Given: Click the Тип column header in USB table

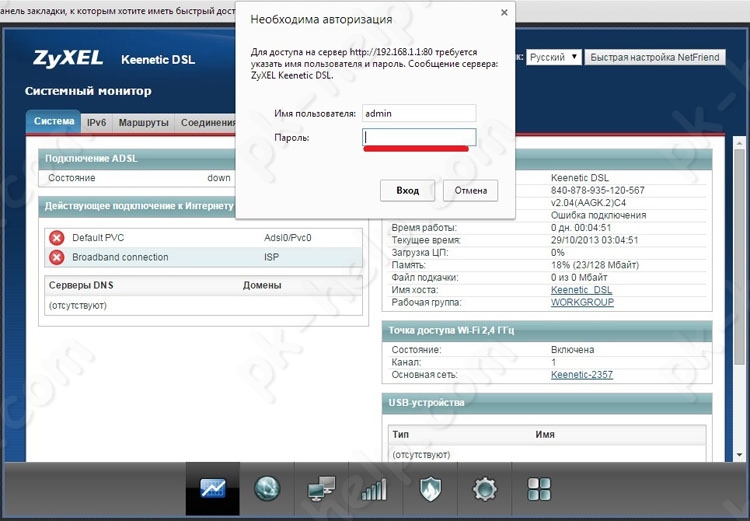Looking at the screenshot, I should 400,434.
